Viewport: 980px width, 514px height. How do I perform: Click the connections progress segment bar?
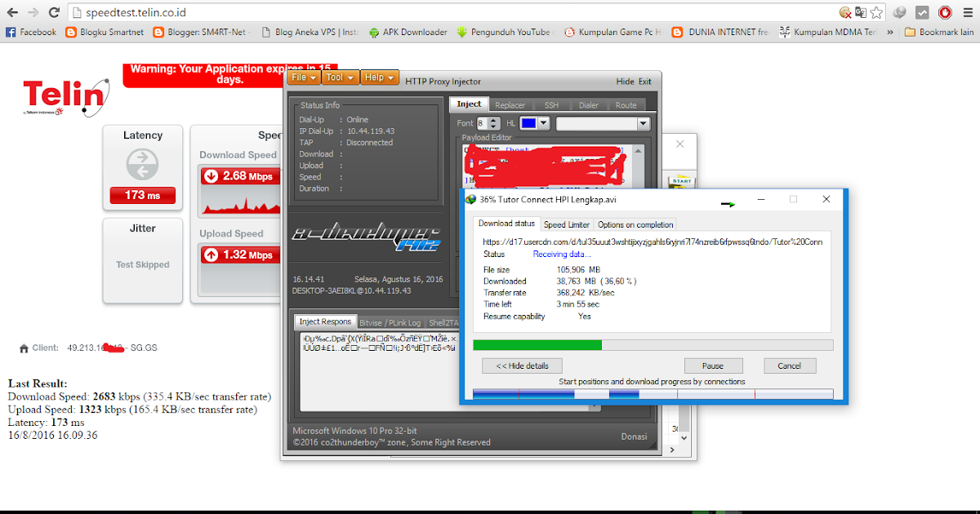tap(653, 394)
